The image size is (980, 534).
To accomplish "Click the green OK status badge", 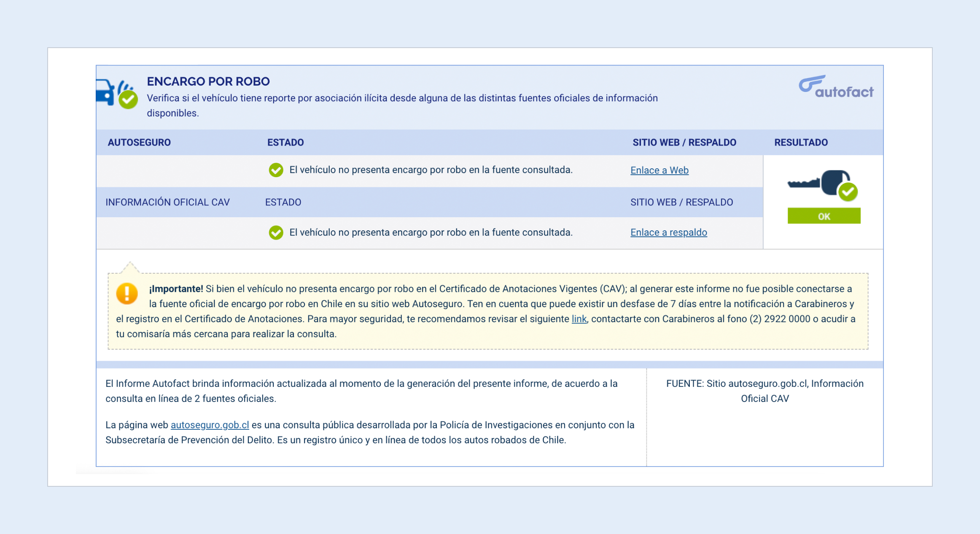I will pyautogui.click(x=823, y=216).
